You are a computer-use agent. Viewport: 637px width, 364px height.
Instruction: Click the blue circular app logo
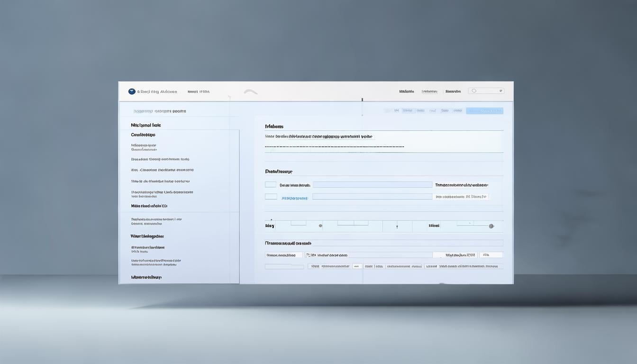click(132, 91)
